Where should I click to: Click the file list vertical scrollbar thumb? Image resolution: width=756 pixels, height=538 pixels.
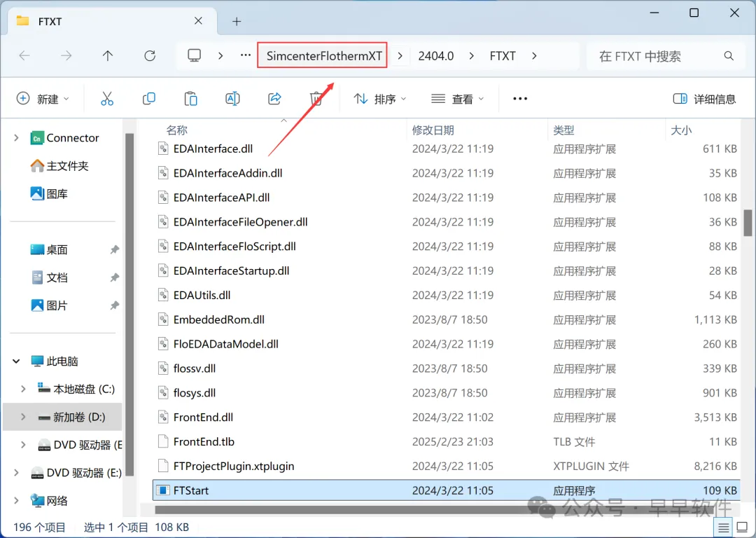pos(748,223)
